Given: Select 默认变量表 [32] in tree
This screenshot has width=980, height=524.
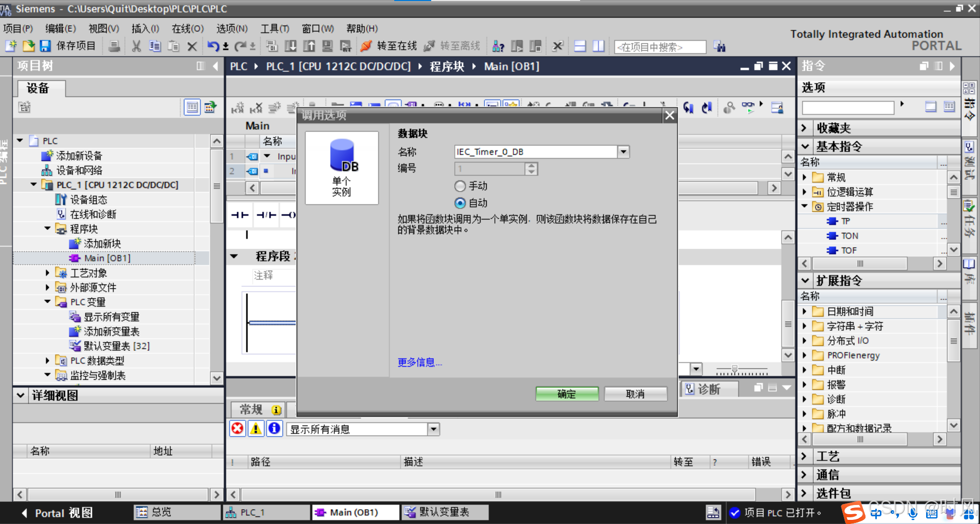Looking at the screenshot, I should click(117, 346).
